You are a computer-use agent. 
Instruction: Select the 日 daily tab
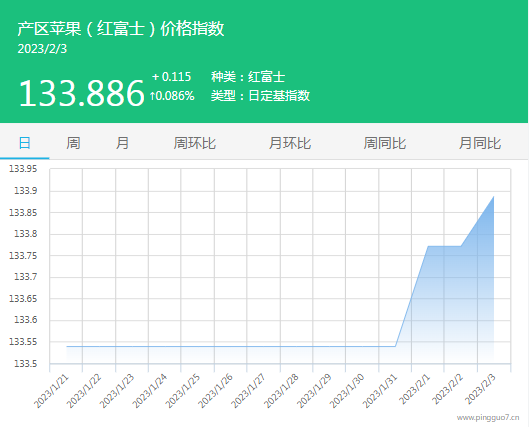pos(25,143)
